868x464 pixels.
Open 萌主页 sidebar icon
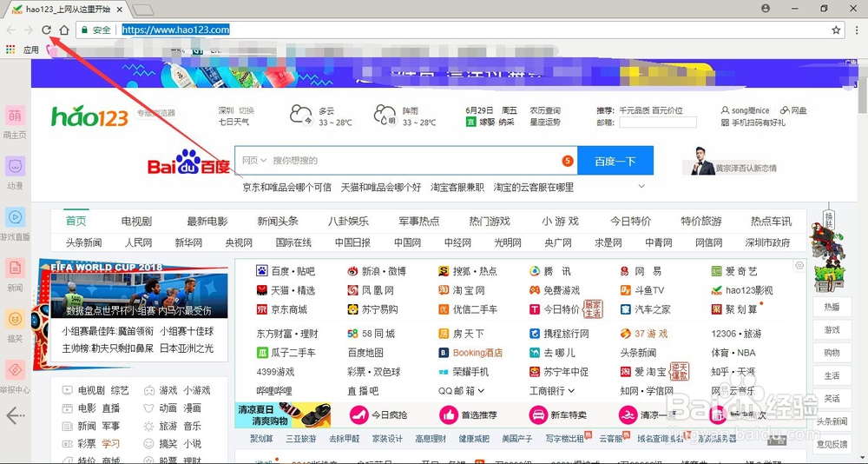pyautogui.click(x=15, y=116)
